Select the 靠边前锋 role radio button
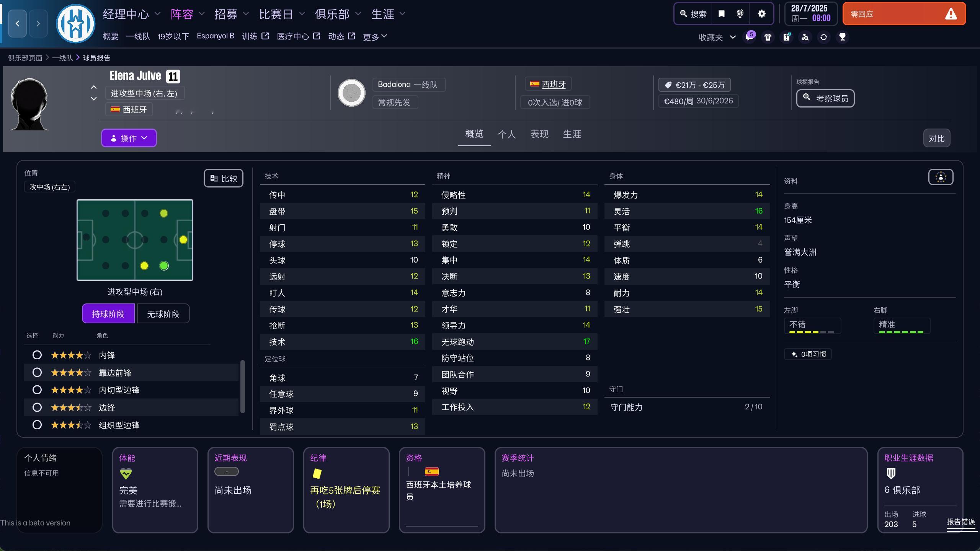 37,372
